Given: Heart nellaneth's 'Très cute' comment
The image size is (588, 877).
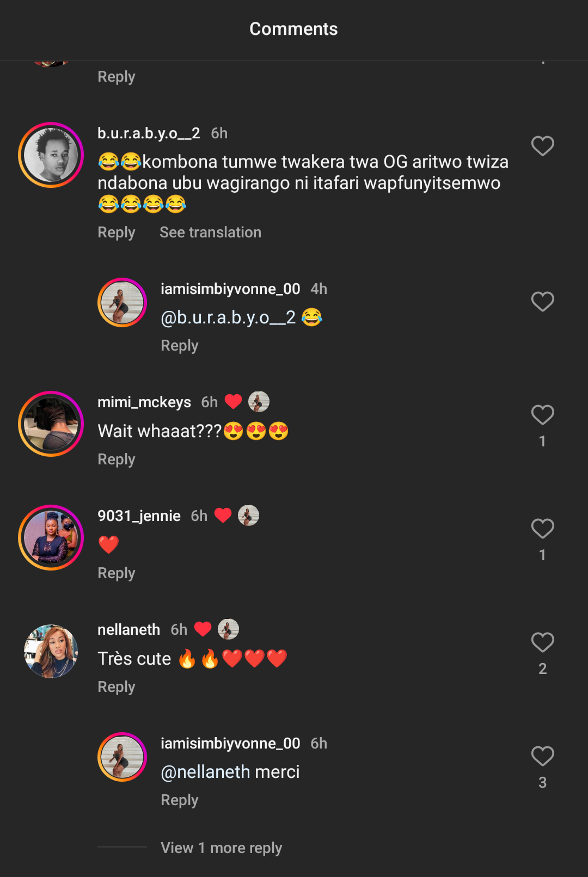Looking at the screenshot, I should point(542,643).
